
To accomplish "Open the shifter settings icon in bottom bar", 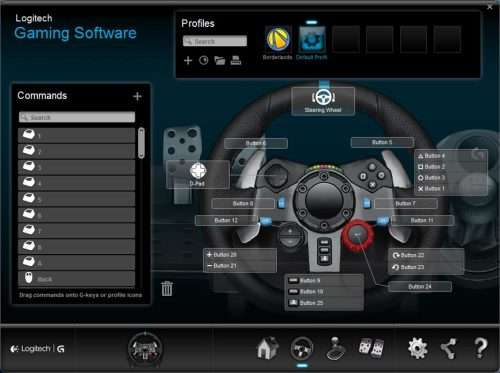I will click(336, 349).
